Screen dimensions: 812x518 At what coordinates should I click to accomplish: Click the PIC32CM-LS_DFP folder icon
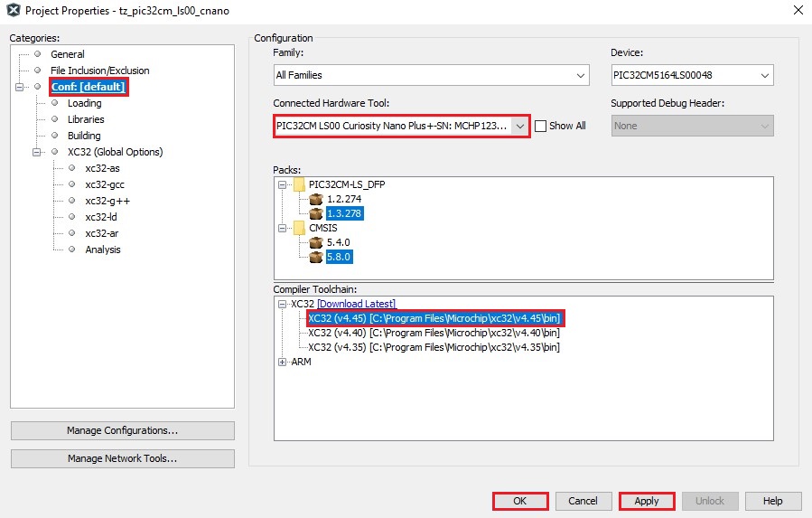(299, 184)
